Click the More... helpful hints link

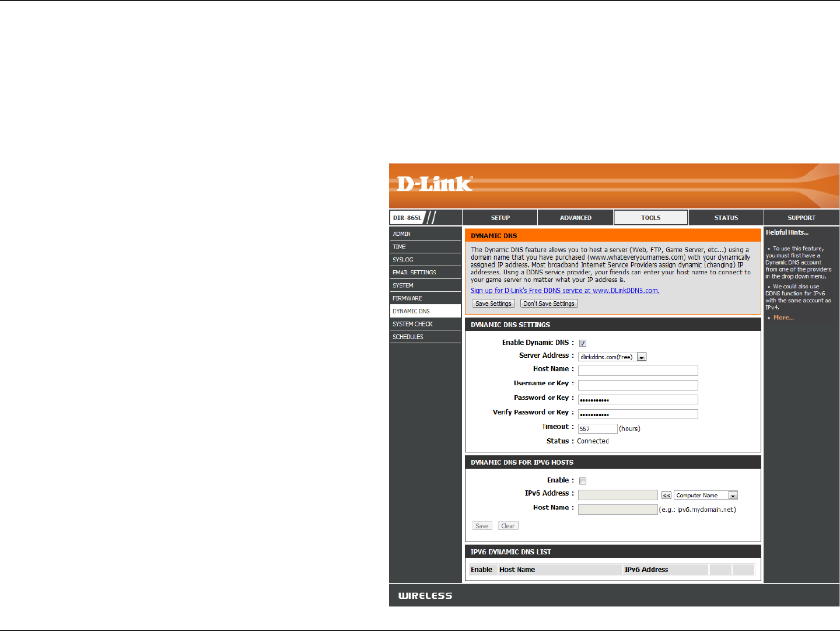pyautogui.click(x=783, y=318)
